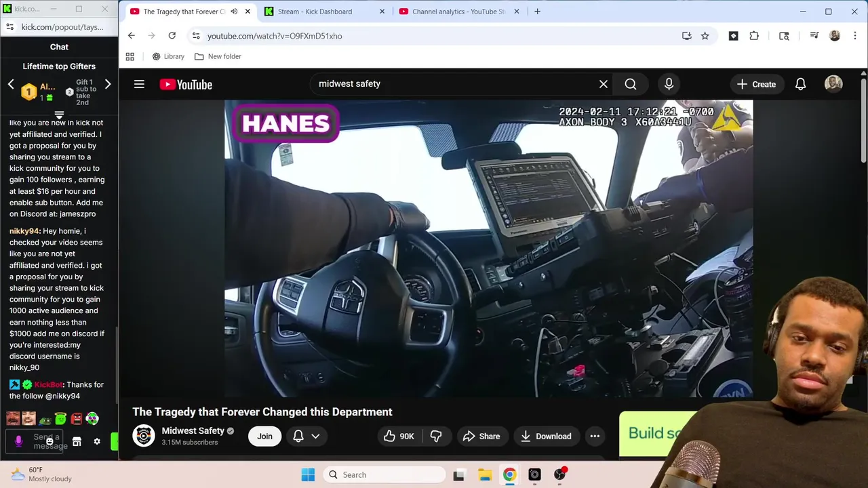This screenshot has height=488, width=868.
Task: Open the black diamond extension icon
Action: [733, 36]
